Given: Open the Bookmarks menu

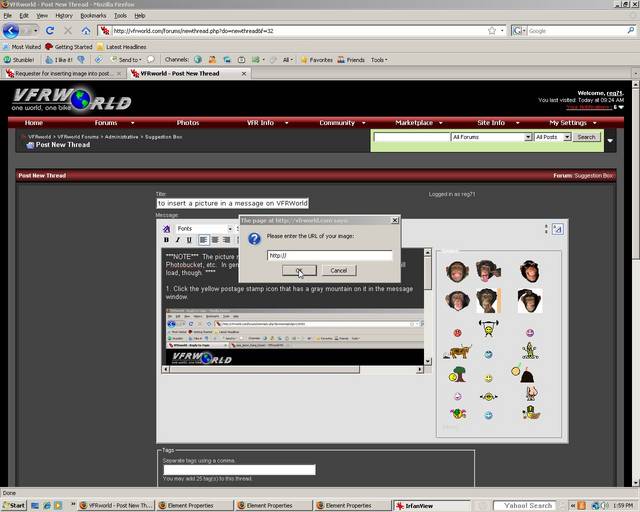Looking at the screenshot, I should point(93,16).
